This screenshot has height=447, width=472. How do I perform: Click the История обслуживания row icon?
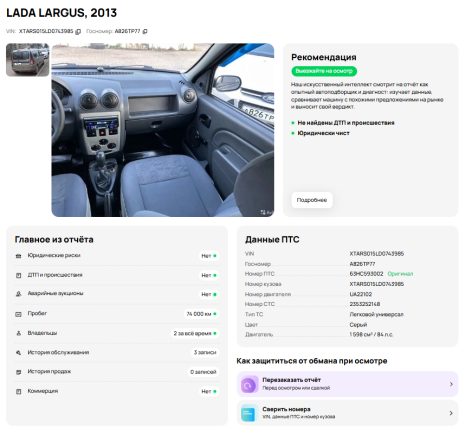tap(19, 353)
